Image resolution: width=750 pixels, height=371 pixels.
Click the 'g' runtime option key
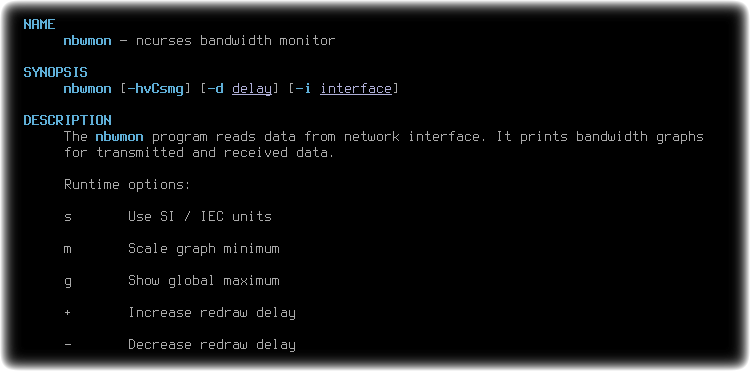point(68,281)
